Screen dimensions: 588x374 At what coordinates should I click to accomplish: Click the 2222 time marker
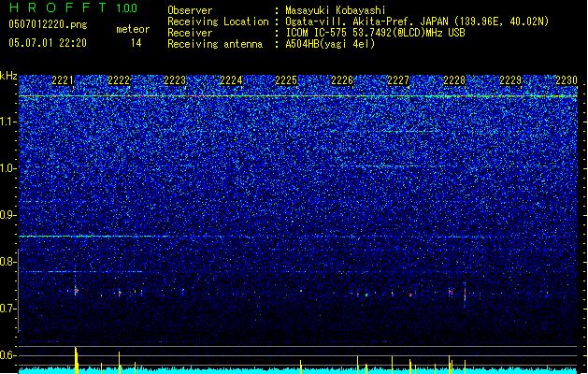point(119,80)
